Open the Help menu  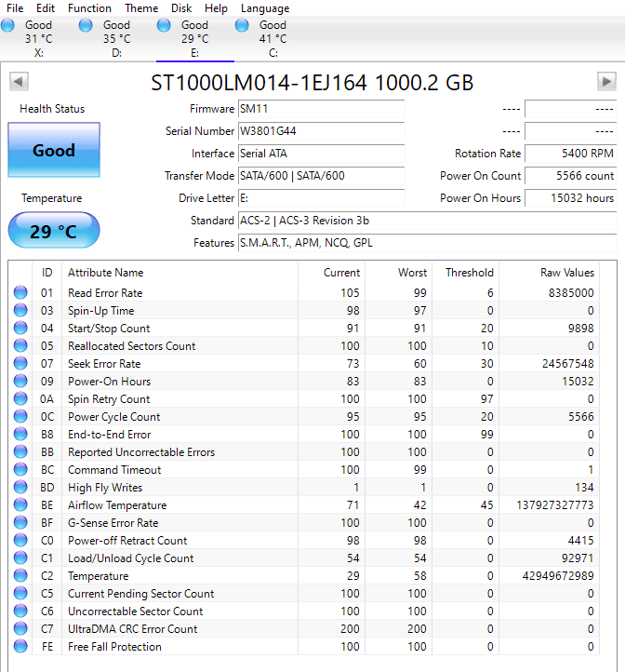(x=216, y=8)
